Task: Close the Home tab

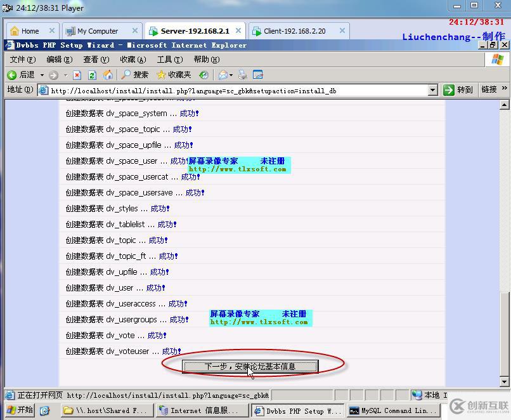Action: click(x=52, y=30)
